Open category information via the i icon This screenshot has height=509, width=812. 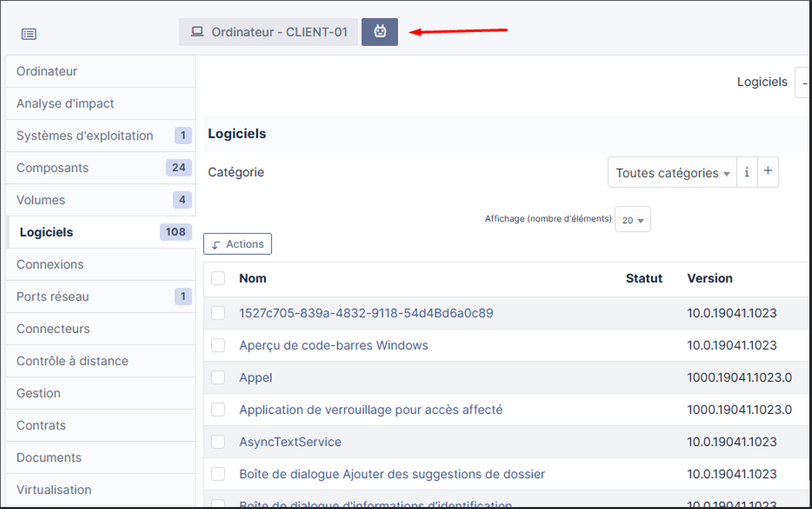pyautogui.click(x=747, y=172)
